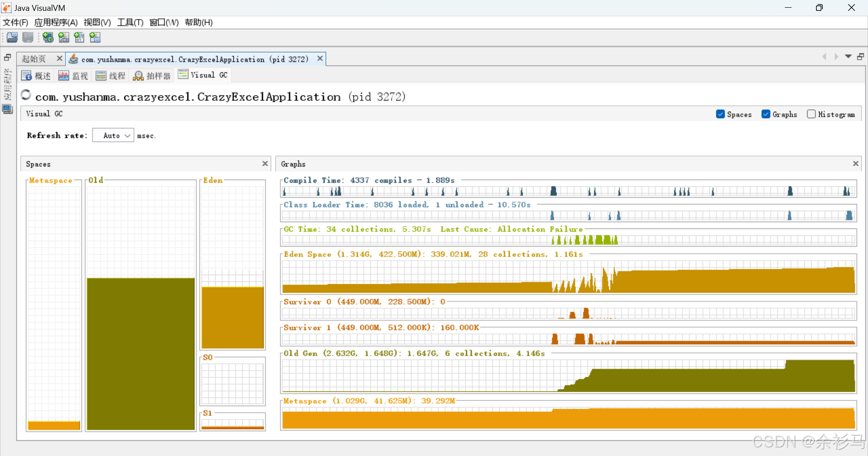868x456 pixels.
Task: Click the Survivor 0 graph label
Action: click(x=364, y=301)
